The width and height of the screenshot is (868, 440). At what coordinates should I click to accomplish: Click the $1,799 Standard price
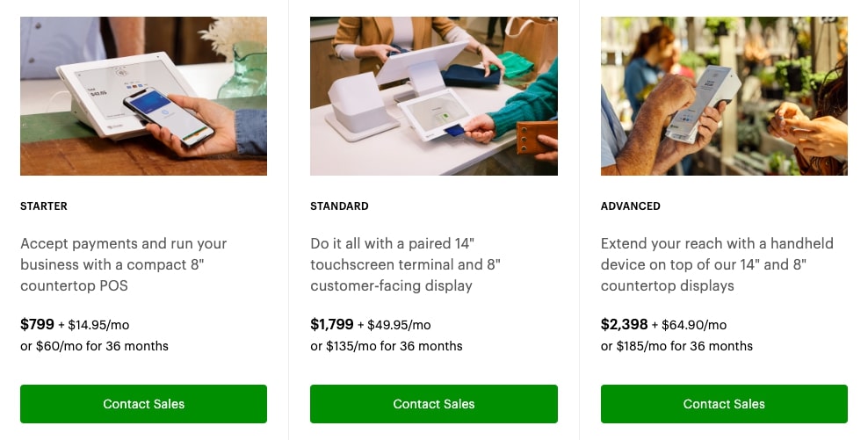(x=331, y=324)
